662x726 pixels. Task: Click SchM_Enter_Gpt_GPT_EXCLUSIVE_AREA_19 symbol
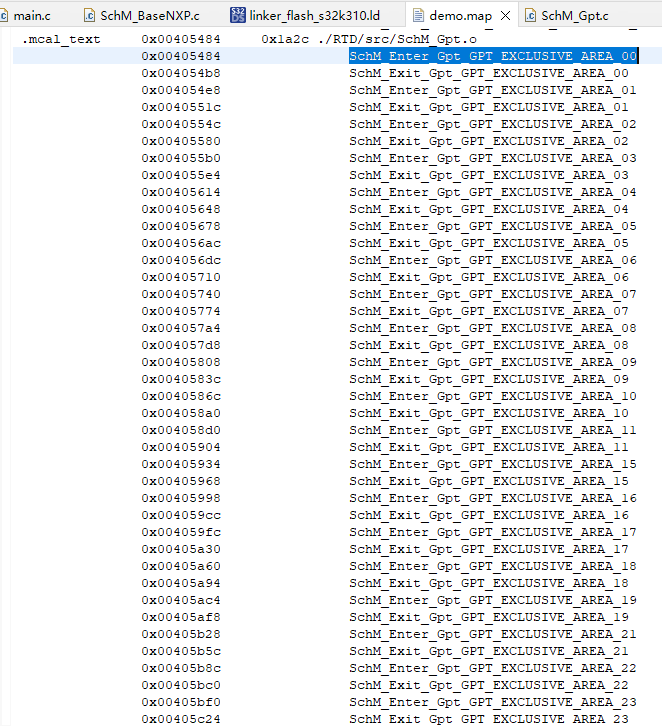[493, 600]
